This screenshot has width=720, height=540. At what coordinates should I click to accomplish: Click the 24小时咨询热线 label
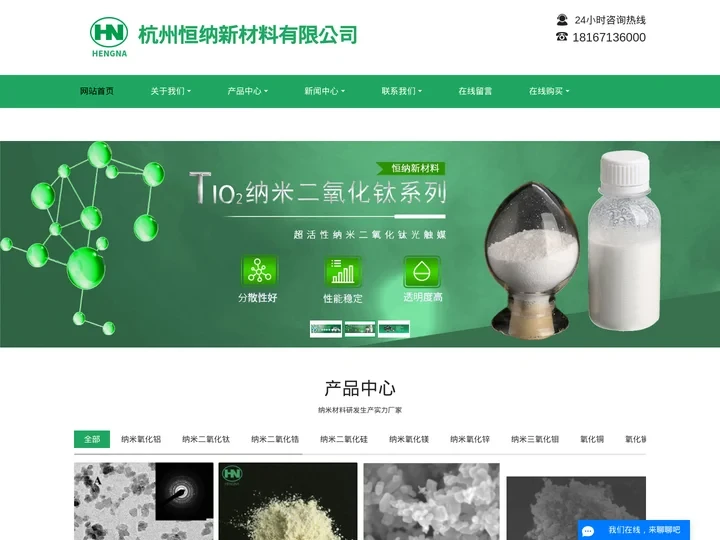point(610,20)
